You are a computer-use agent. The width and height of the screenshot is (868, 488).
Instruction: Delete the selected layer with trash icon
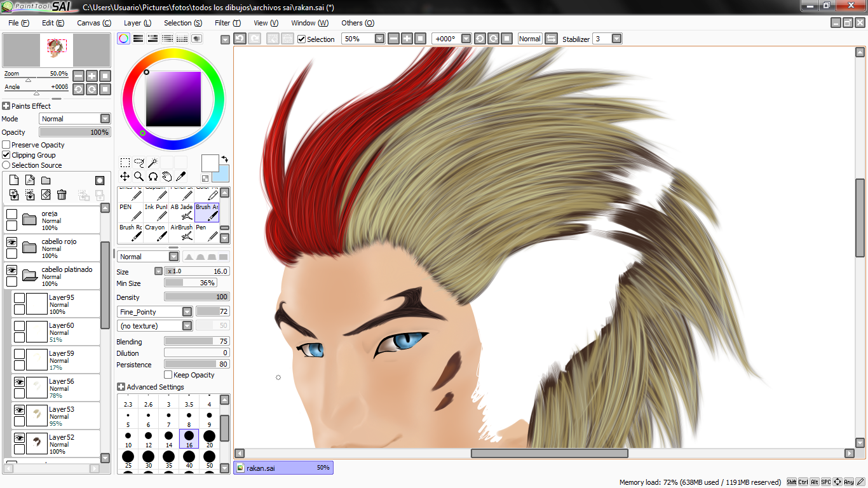coord(62,194)
